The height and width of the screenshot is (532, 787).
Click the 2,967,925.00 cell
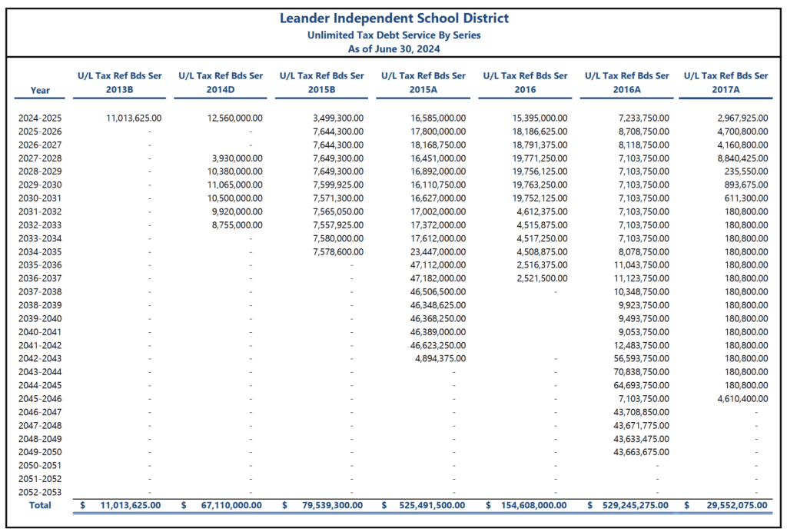pyautogui.click(x=743, y=118)
